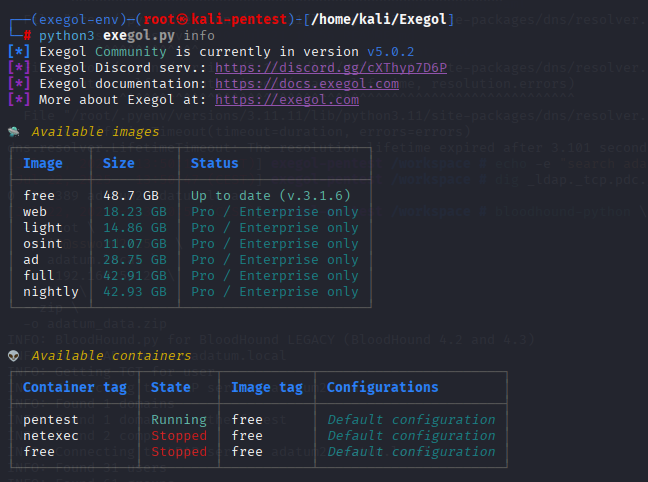Click Pro / Enterprise only in nightly row

(x=275, y=292)
